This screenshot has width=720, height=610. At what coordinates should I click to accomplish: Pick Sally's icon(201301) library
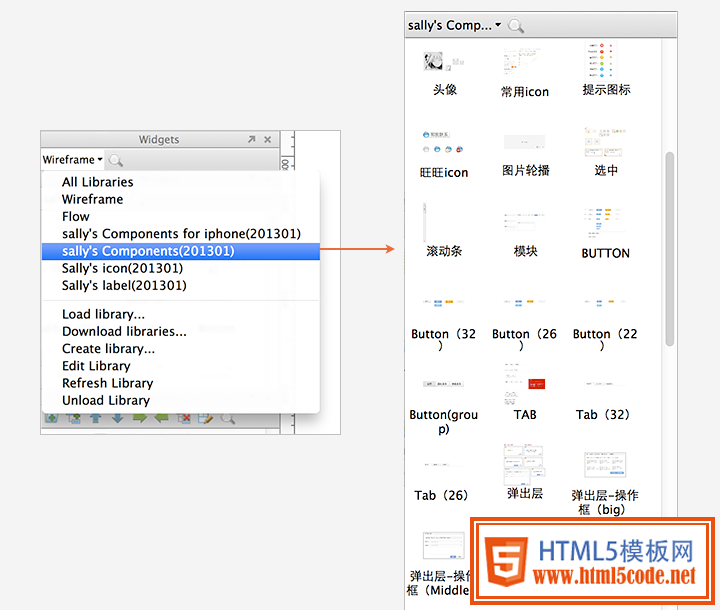coord(122,268)
